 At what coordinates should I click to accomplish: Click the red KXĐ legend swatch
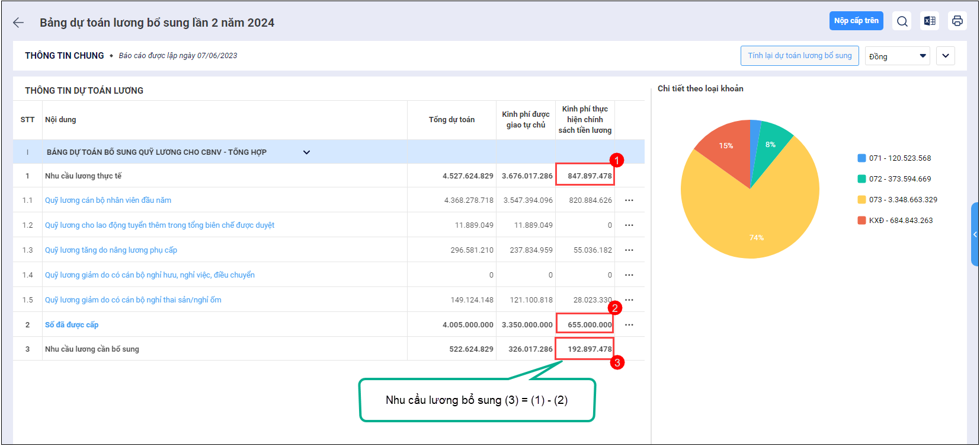pos(861,221)
